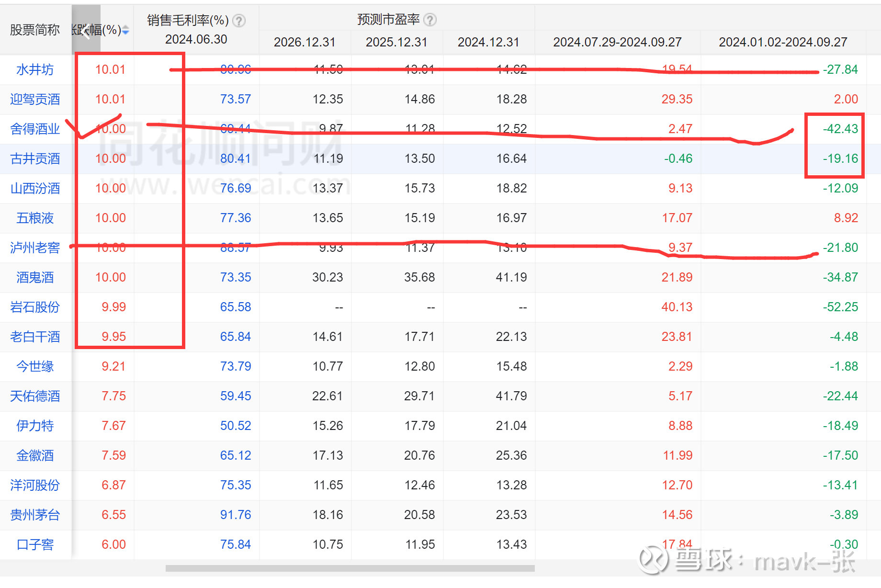Click value -0.46 in 古井贡酒 row

[x=678, y=158]
